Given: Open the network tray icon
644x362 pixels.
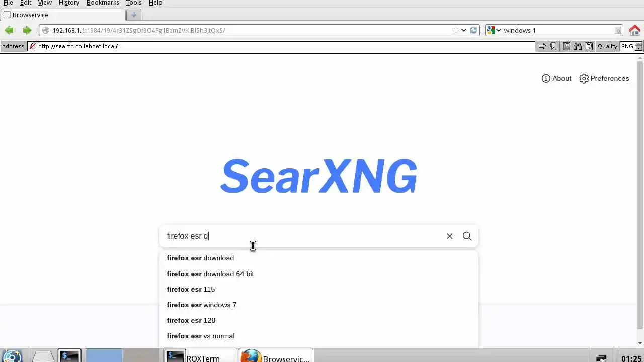Looking at the screenshot, I should click(601, 357).
